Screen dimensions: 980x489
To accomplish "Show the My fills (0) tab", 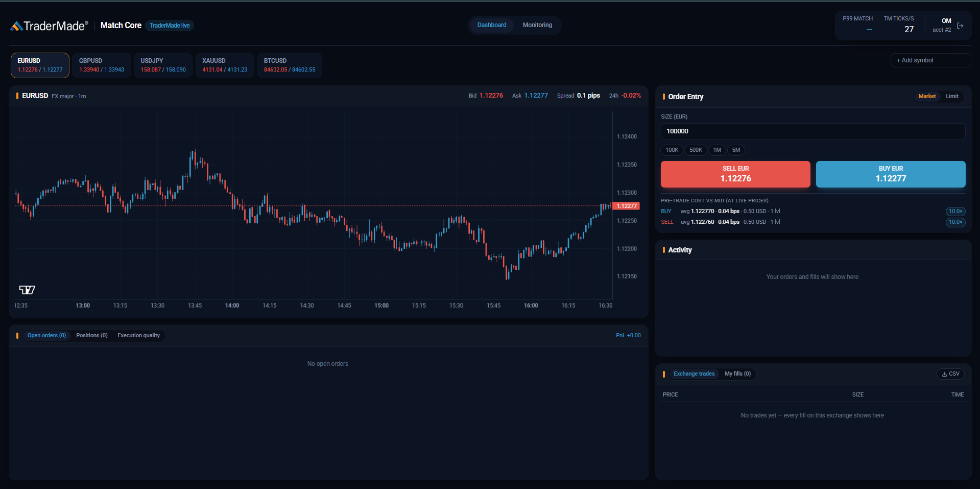I will (737, 374).
